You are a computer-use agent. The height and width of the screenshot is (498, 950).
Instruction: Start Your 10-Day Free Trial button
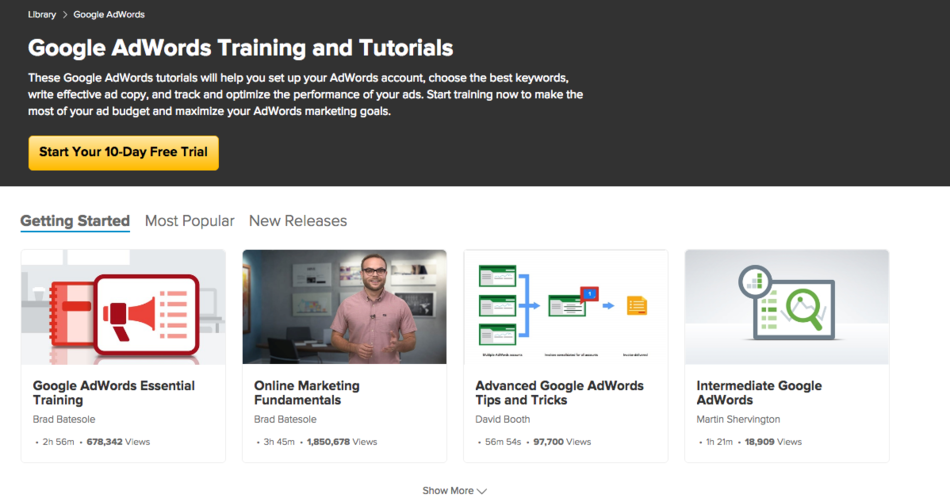[123, 153]
